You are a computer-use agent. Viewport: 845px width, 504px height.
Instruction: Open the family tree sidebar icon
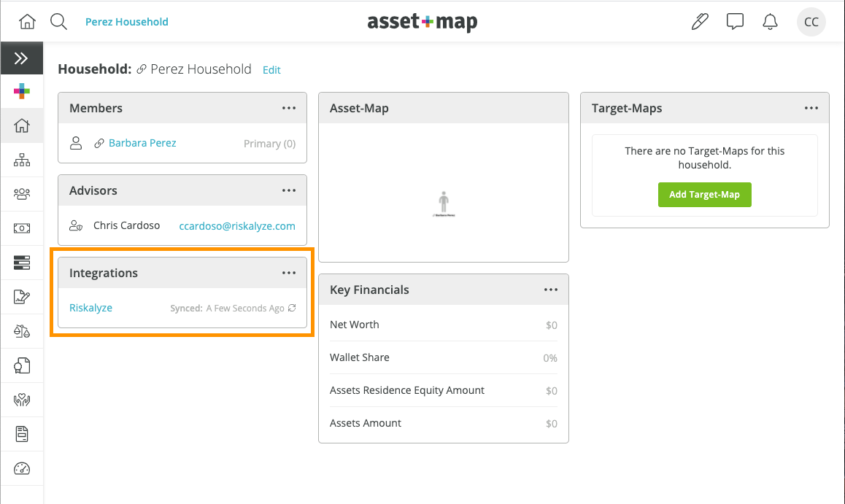coord(22,160)
